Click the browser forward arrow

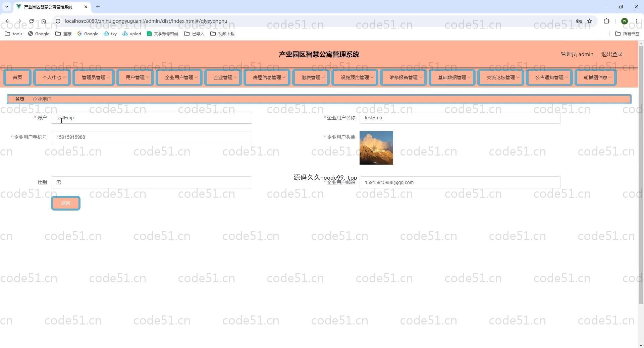pos(19,21)
